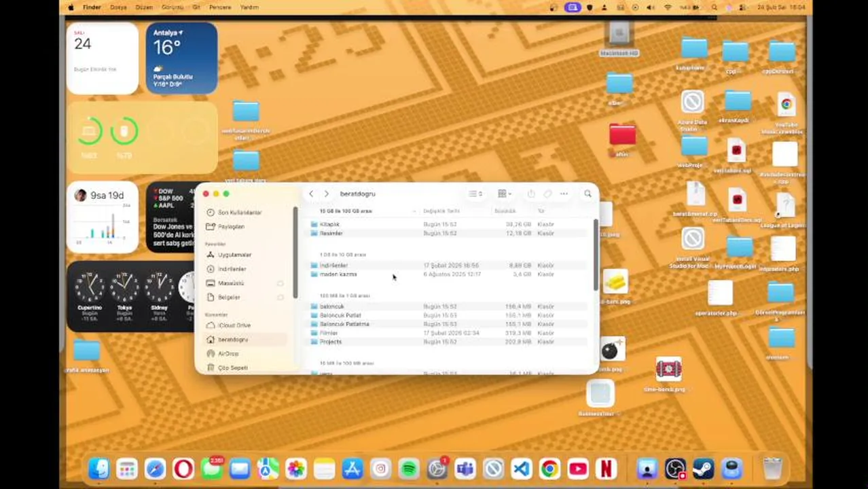Image resolution: width=868 pixels, height=489 pixels.
Task: Launch Safari from the Dock
Action: (155, 469)
